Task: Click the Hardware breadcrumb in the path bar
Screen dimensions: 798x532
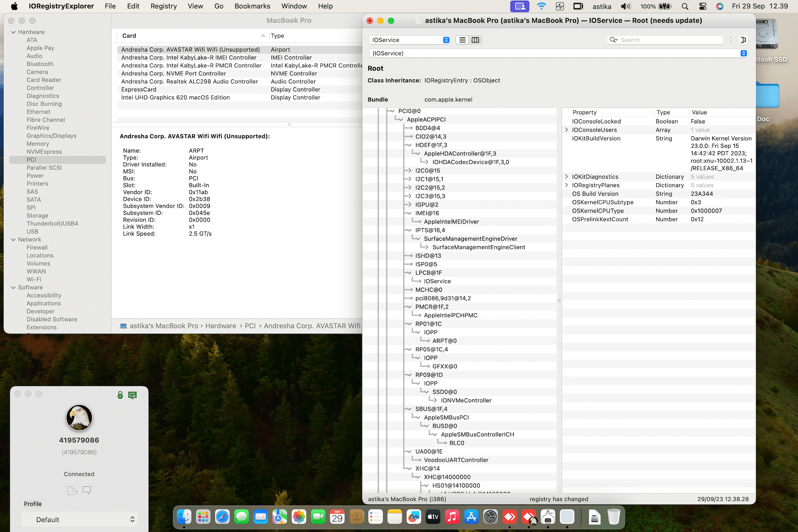Action: tap(221, 326)
